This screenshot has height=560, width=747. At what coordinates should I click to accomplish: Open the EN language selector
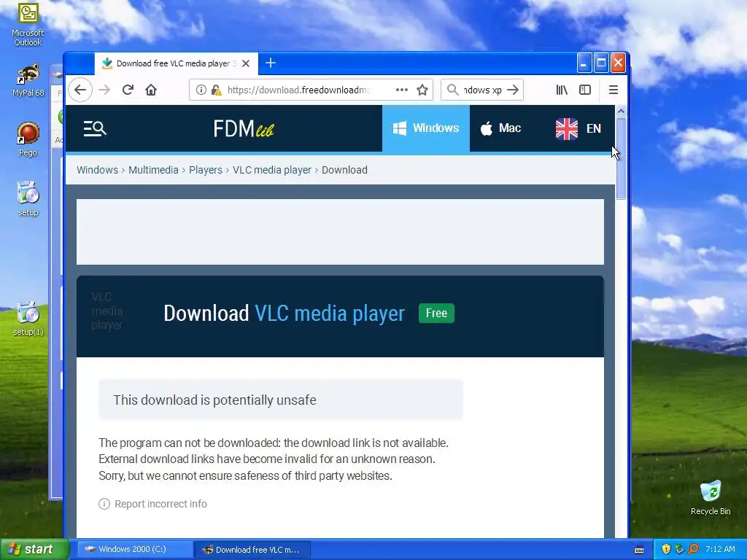[578, 128]
